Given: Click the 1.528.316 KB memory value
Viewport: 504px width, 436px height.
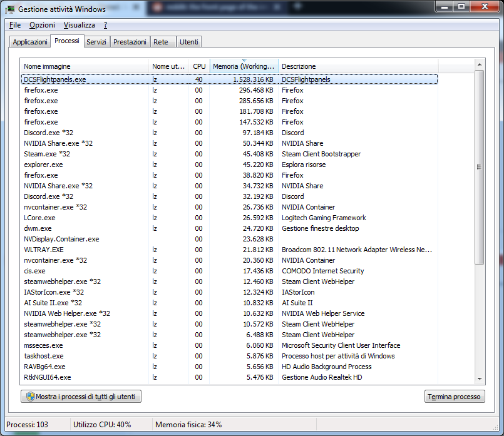Looking at the screenshot, I should pos(254,79).
